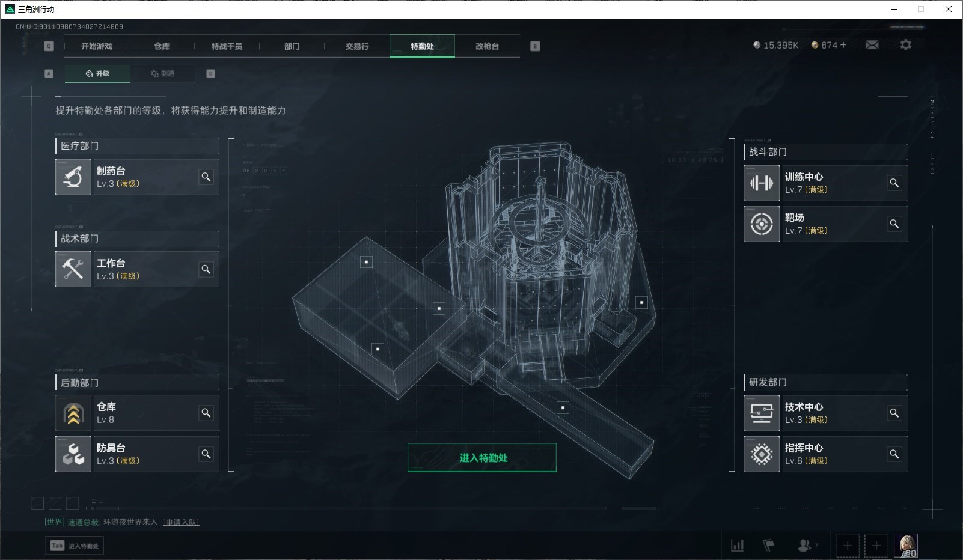Click the Tab 进入特勤处 shortcut button
The image size is (963, 560).
(75, 546)
